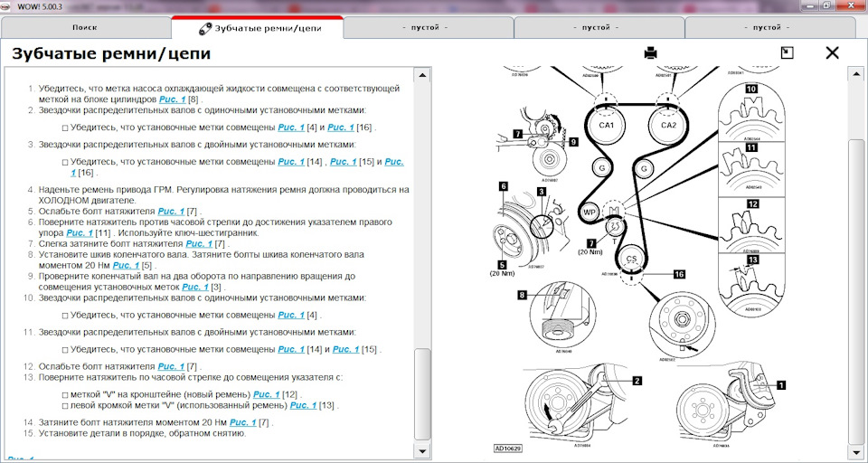Image resolution: width=868 pixels, height=463 pixels.
Task: Click the text pane's scroll-up arrow
Action: (x=421, y=73)
